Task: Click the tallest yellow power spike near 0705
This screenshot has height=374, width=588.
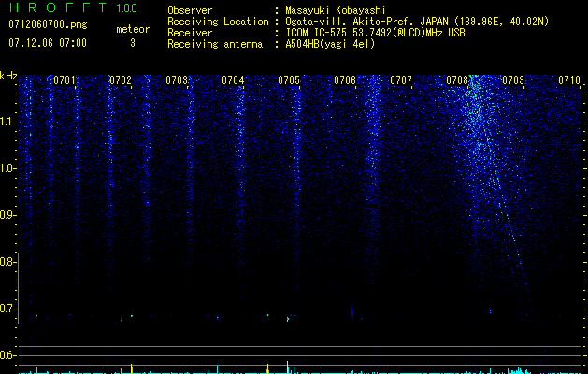Action: point(288,367)
